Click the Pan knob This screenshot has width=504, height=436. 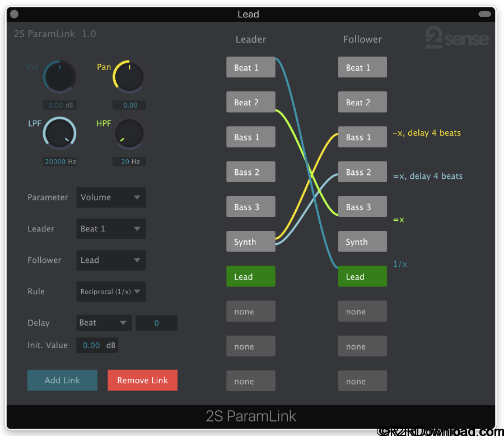pos(129,77)
